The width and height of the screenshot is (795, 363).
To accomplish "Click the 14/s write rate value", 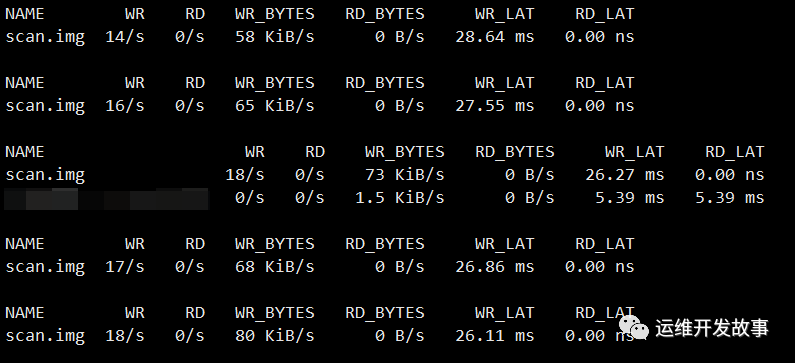I will coord(125,37).
